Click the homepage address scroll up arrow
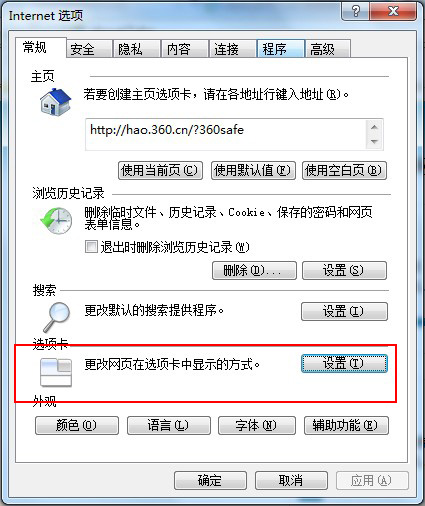This screenshot has width=425, height=506. (374, 127)
